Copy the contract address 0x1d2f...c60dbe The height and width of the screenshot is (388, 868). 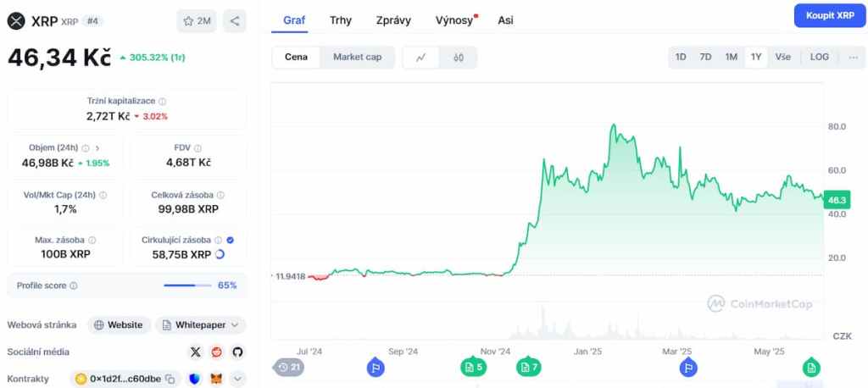[170, 379]
